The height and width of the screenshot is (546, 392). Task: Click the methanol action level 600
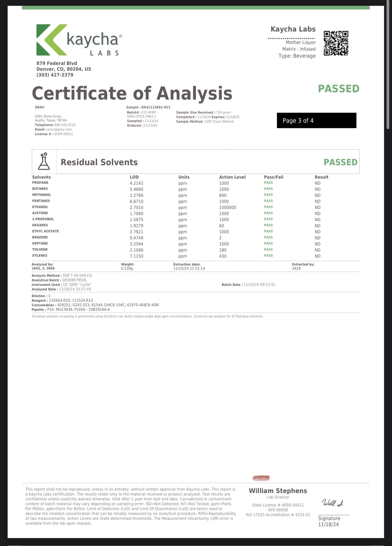coord(223,195)
